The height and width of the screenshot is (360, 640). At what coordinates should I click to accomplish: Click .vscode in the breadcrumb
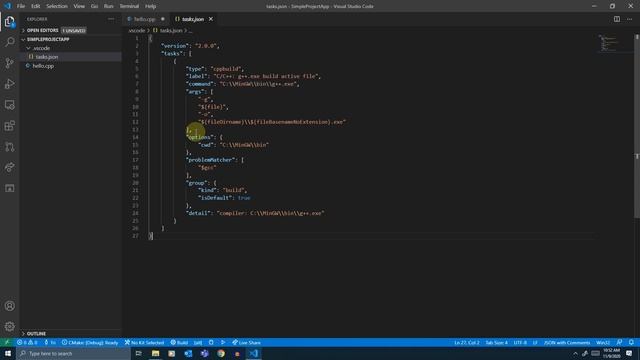coord(137,30)
